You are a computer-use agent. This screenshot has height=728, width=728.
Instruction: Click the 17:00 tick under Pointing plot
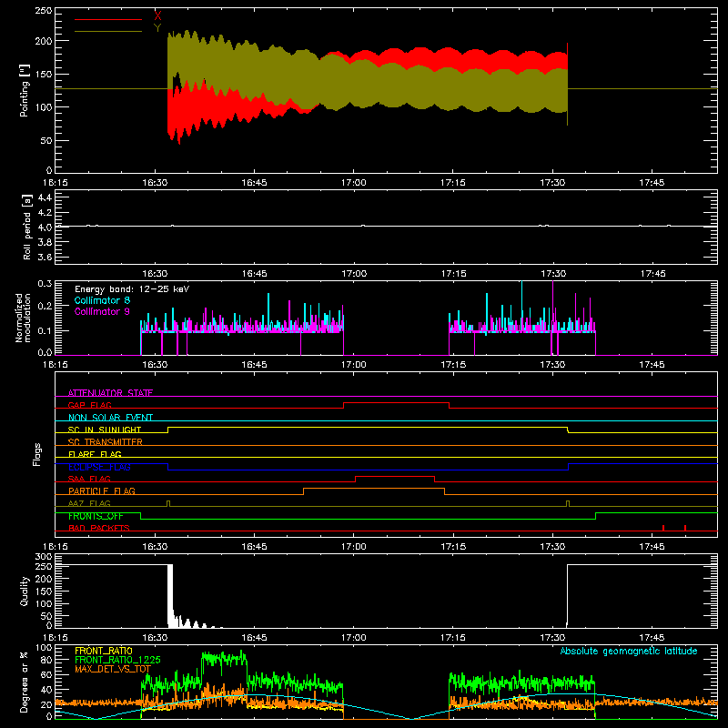(353, 183)
